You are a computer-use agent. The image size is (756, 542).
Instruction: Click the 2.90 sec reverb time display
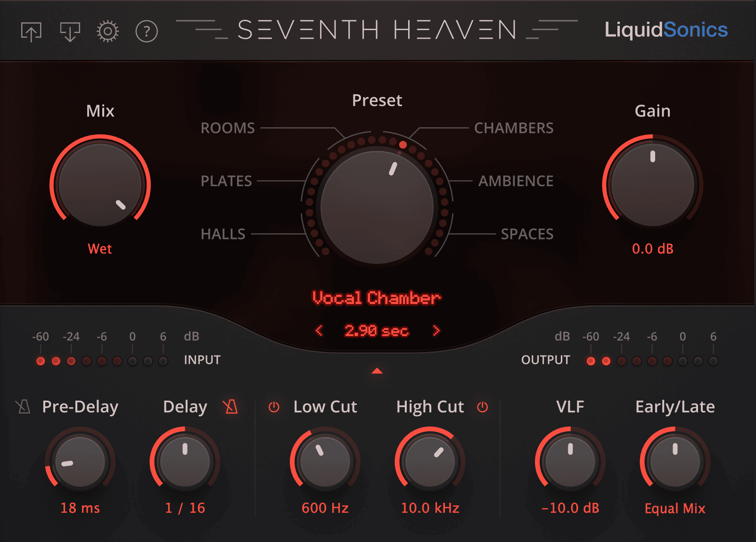point(377,331)
